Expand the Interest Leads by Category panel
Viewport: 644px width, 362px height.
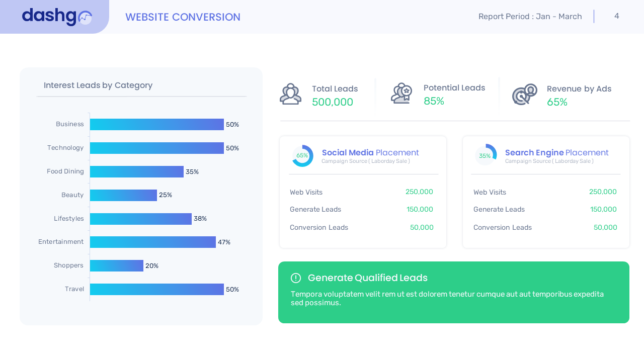tap(141, 196)
